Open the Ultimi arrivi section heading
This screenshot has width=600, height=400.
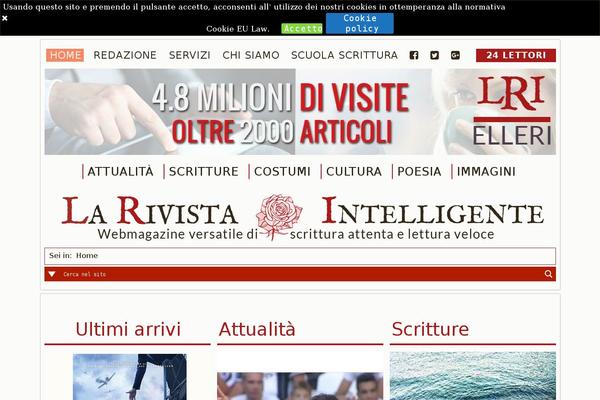point(128,329)
